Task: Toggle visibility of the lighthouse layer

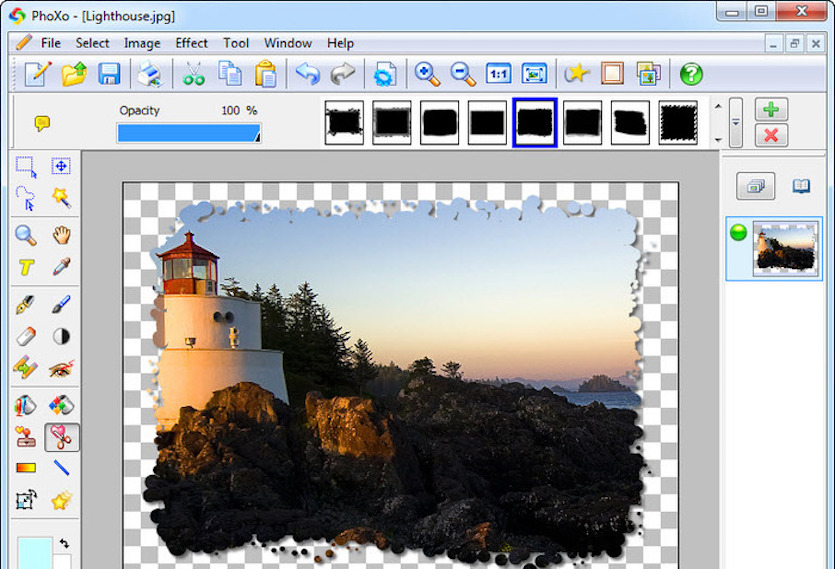Action: 739,233
